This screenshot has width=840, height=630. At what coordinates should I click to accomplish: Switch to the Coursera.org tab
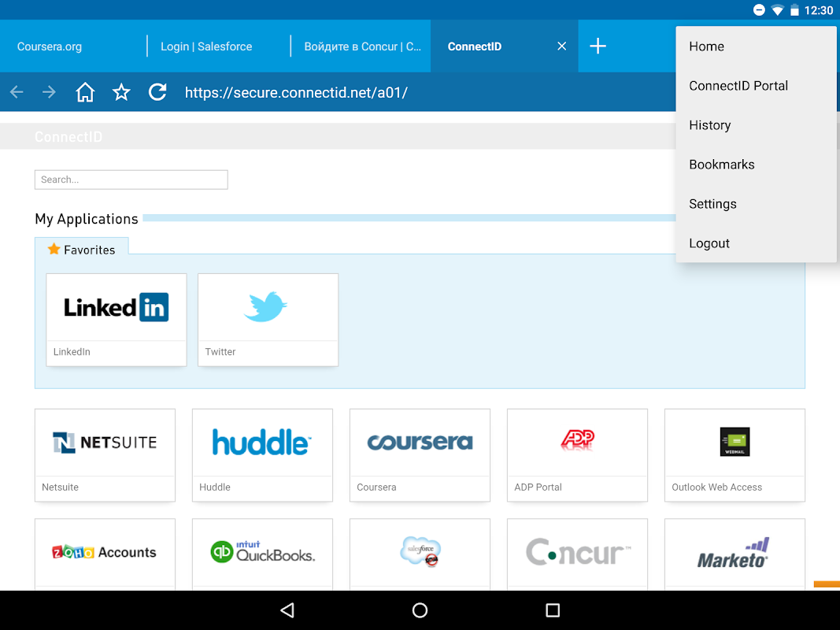73,46
